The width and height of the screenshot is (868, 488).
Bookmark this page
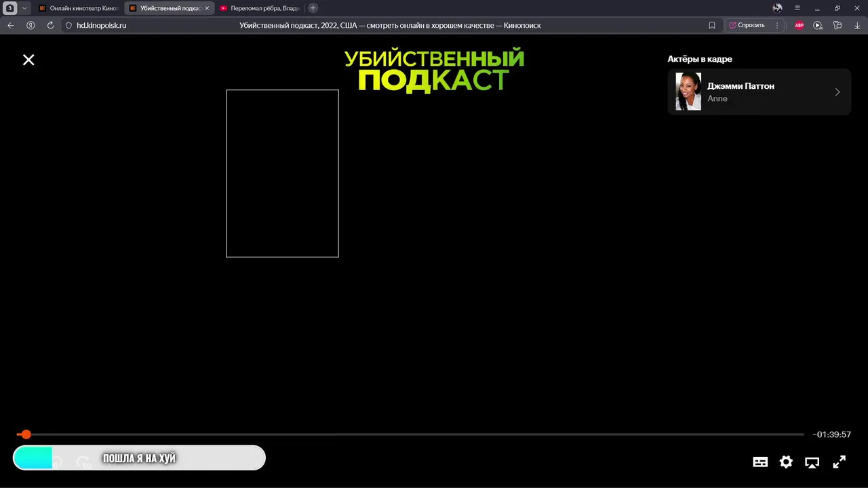[712, 25]
